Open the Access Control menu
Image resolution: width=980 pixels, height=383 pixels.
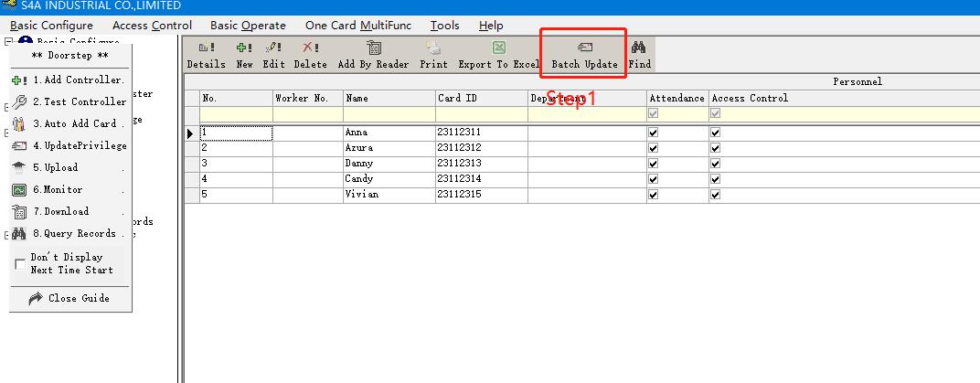click(152, 26)
